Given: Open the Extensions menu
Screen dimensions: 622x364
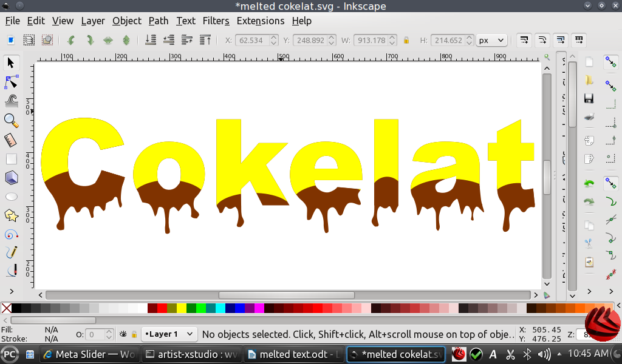Looking at the screenshot, I should (260, 21).
